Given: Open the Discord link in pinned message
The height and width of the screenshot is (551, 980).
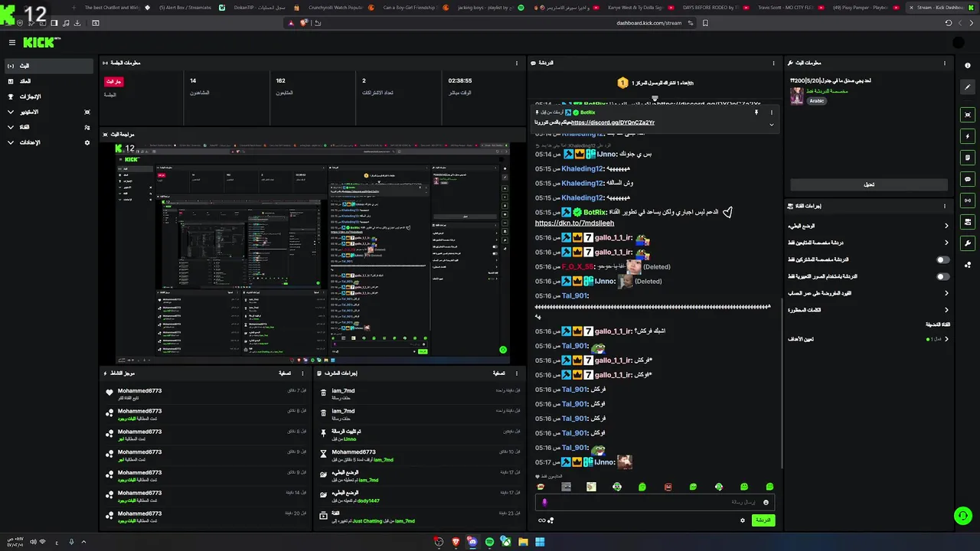Looking at the screenshot, I should click(x=612, y=122).
